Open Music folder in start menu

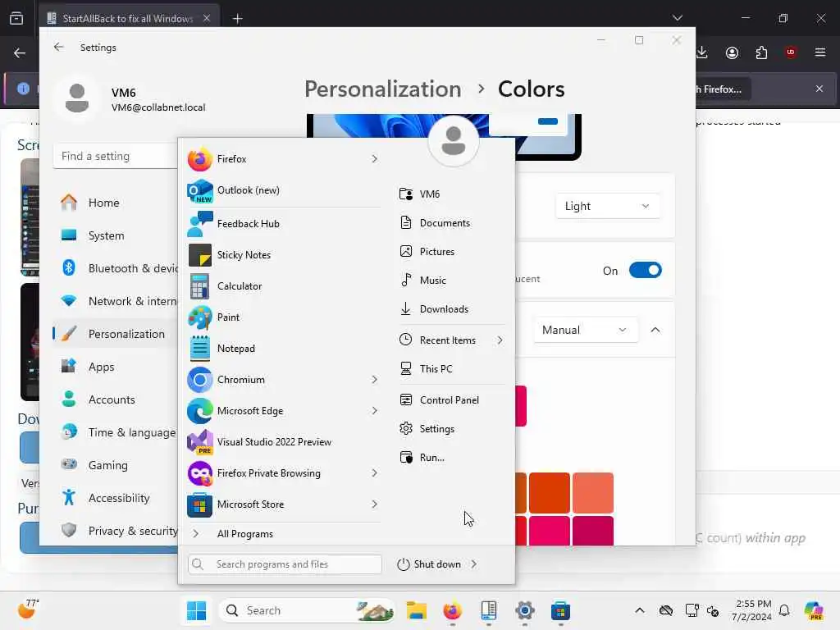[452, 281]
